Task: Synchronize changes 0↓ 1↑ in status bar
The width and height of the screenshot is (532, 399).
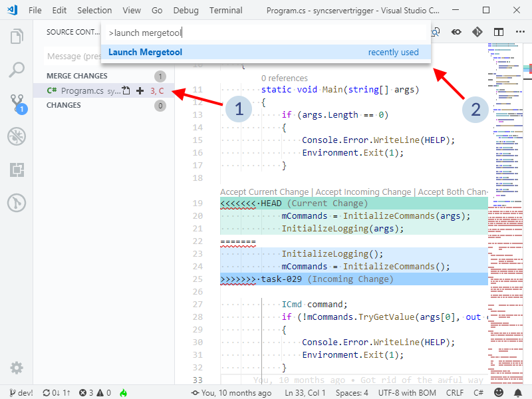Action: (57, 392)
